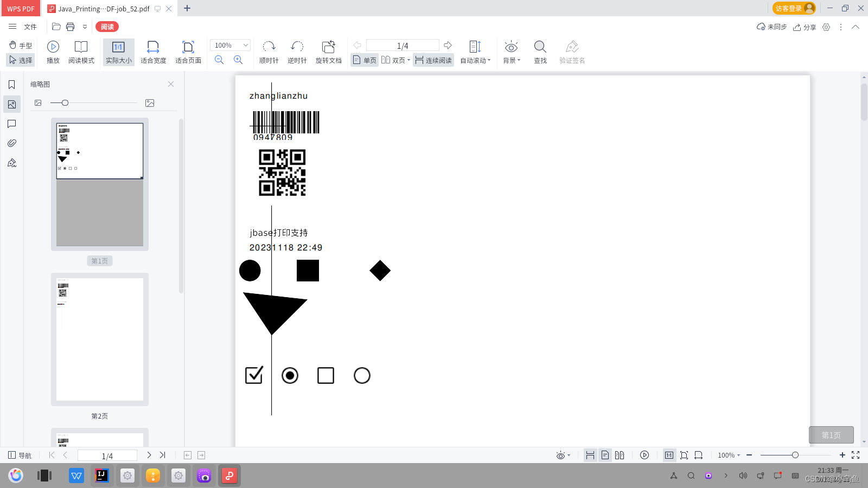
Task: Open WPS Writer from taskbar
Action: tap(76, 476)
